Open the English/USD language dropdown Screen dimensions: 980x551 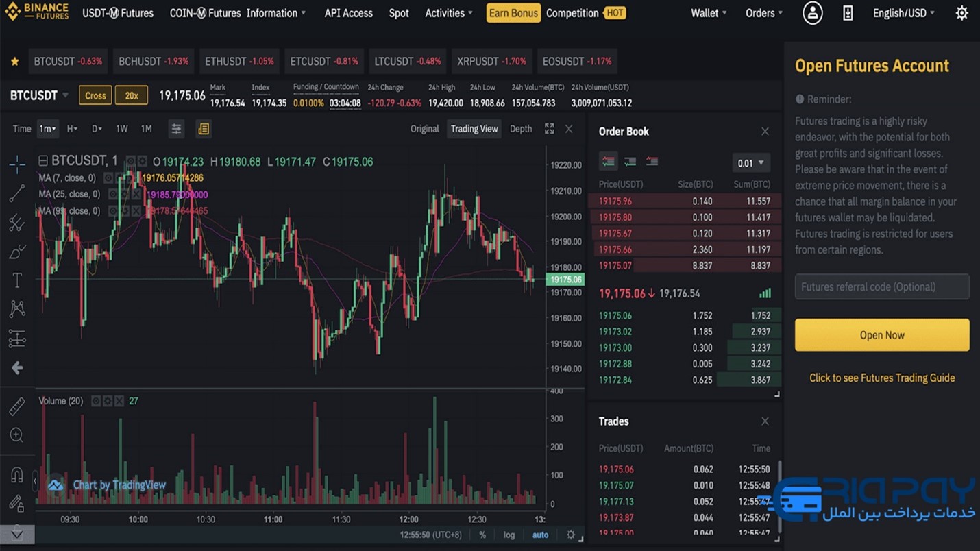pos(904,13)
